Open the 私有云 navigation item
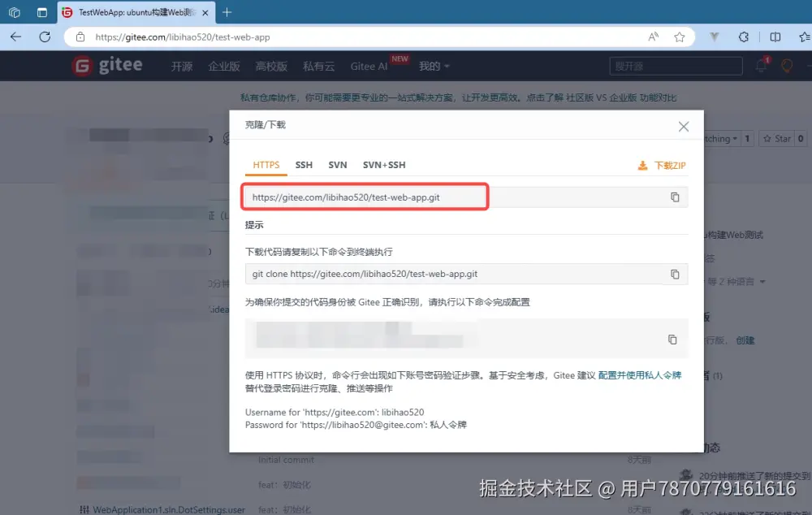This screenshot has width=812, height=515. coord(318,67)
